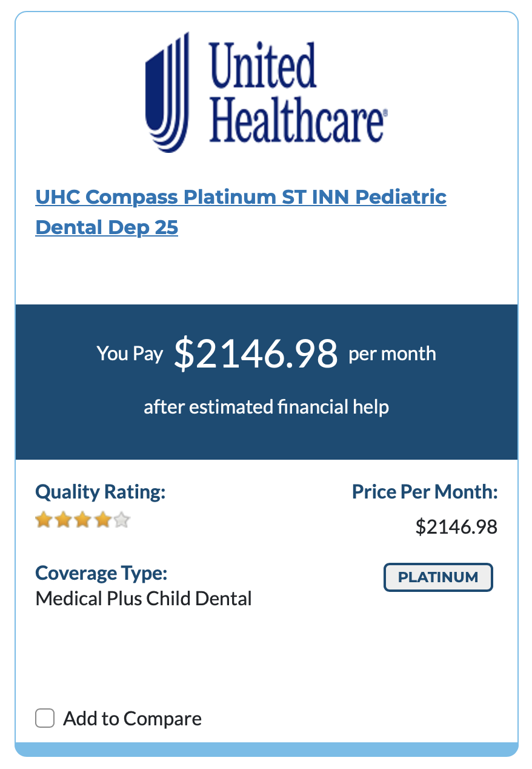Click the fourth partially filled star
Screen dimensions: 532x769
(102, 520)
